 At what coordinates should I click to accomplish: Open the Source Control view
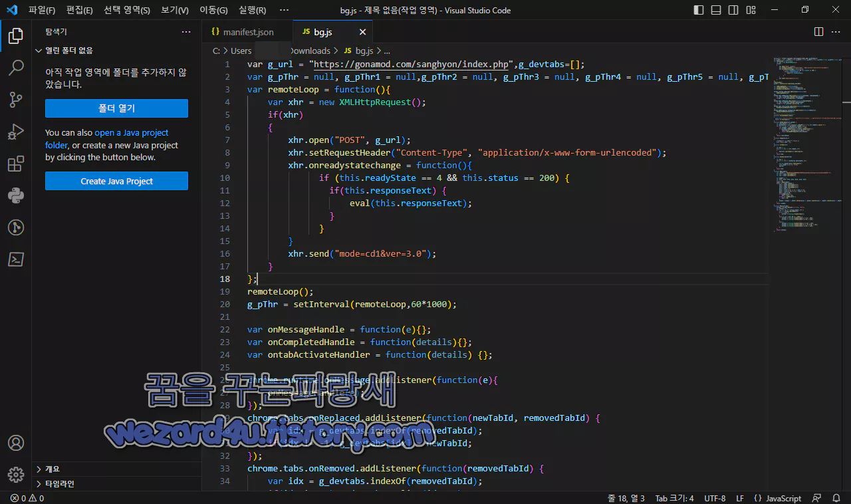point(16,100)
